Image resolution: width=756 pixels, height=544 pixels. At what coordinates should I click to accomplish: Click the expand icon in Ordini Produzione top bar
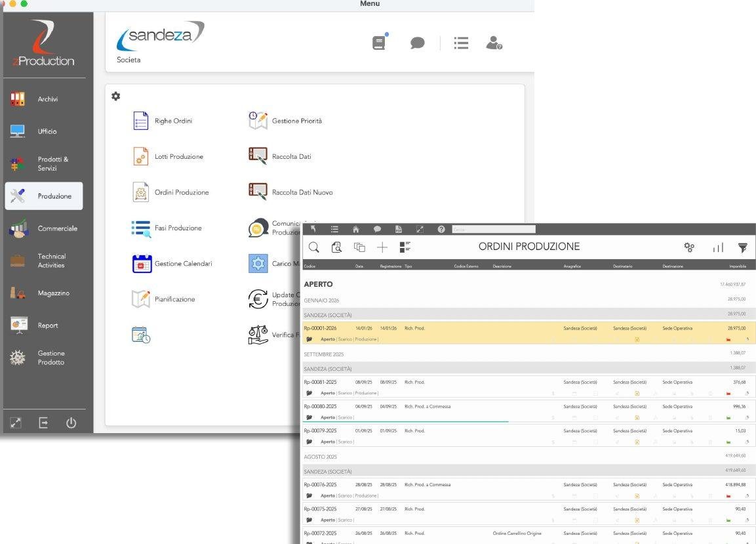tap(420, 229)
